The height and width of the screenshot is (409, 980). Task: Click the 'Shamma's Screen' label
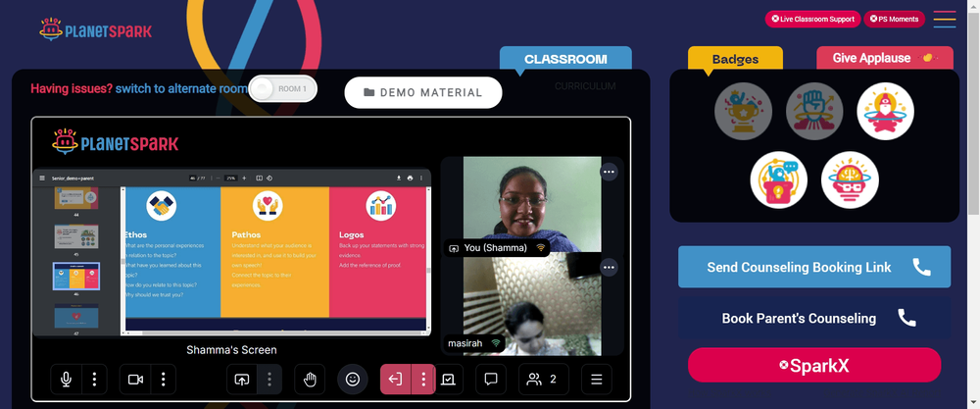coord(231,350)
